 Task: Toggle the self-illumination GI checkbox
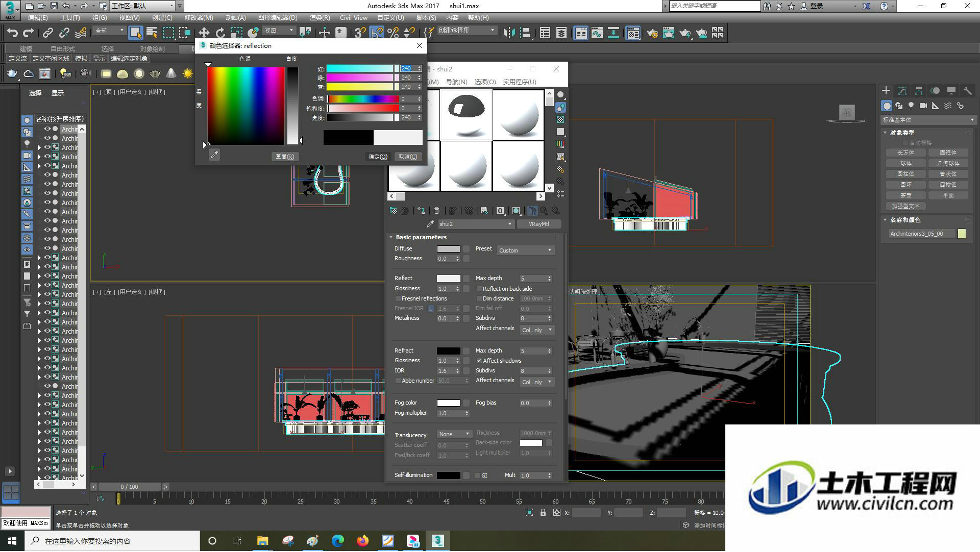(x=478, y=475)
